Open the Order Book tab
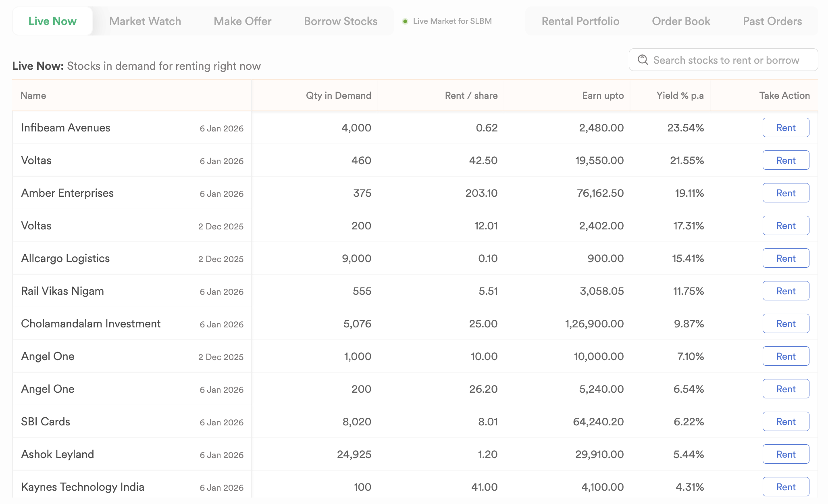Image resolution: width=828 pixels, height=504 pixels. pos(681,21)
